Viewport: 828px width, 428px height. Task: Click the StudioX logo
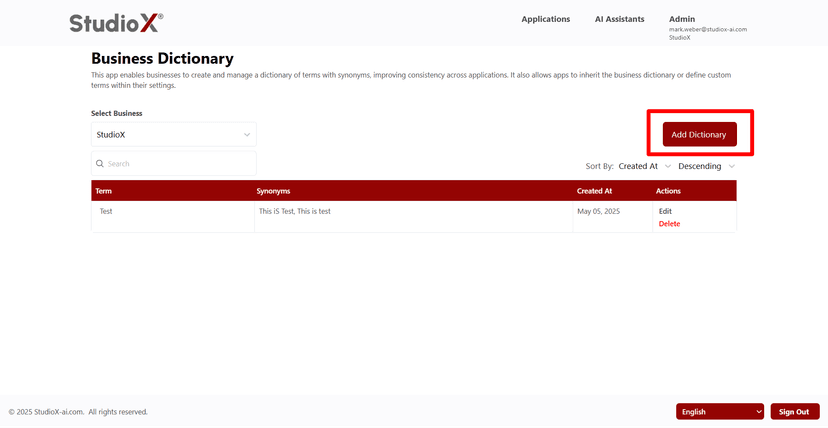pos(116,23)
